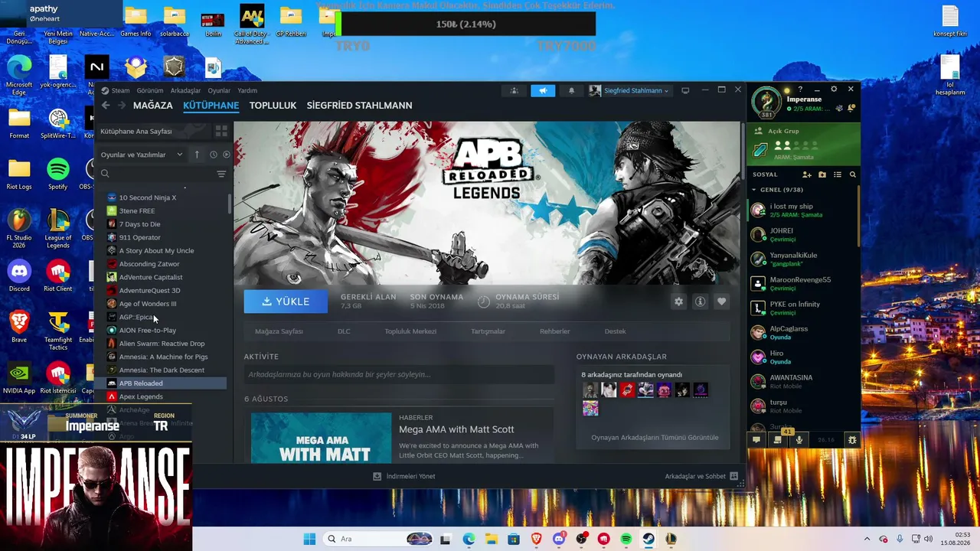Screen dimensions: 980x551
Task: Create new friend folder in League client
Action: [x=822, y=174]
